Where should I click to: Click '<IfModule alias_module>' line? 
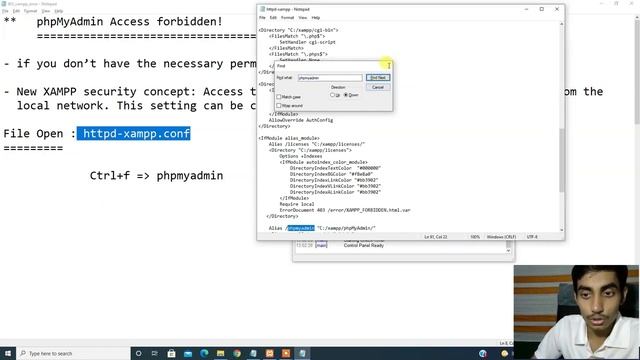tap(289, 138)
